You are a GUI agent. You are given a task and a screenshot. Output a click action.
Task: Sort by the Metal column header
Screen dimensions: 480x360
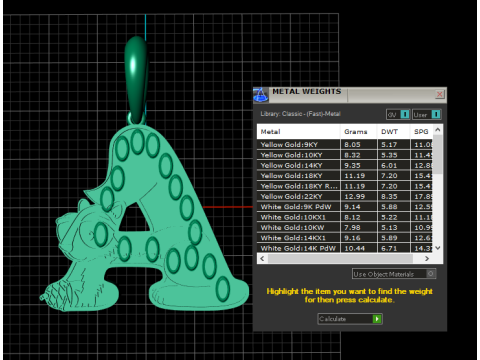pyautogui.click(x=298, y=132)
